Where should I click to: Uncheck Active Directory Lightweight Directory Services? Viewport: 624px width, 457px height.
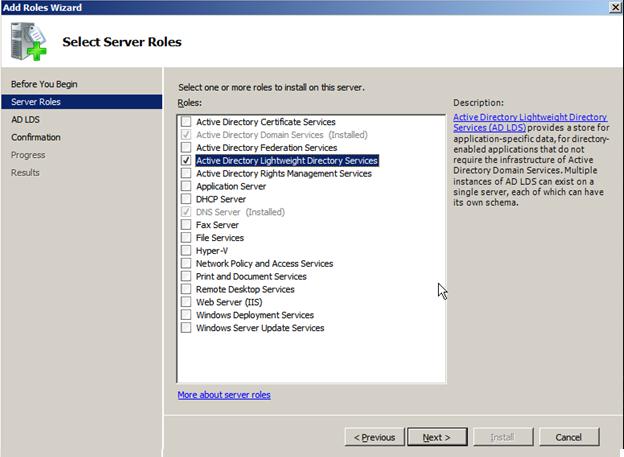(186, 160)
